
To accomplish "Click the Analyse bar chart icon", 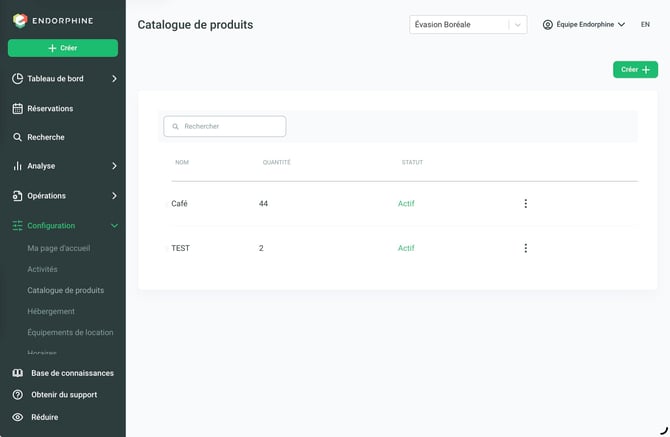I will (18, 166).
